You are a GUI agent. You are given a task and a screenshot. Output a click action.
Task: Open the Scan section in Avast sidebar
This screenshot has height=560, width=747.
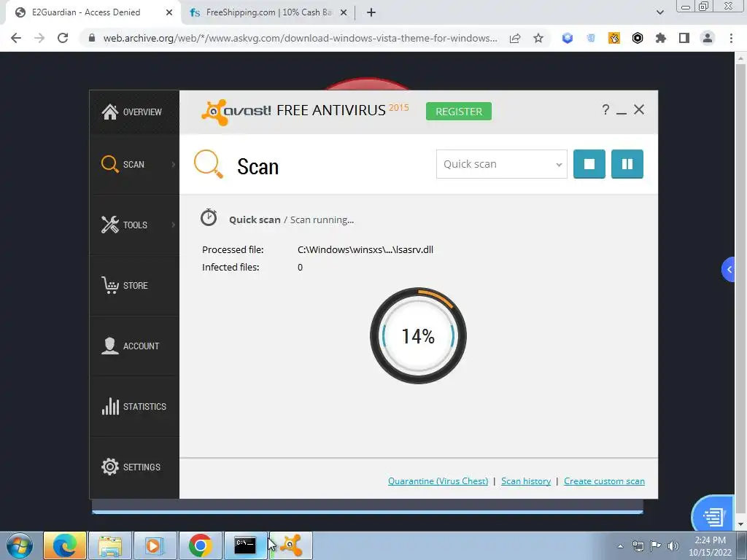(x=134, y=164)
